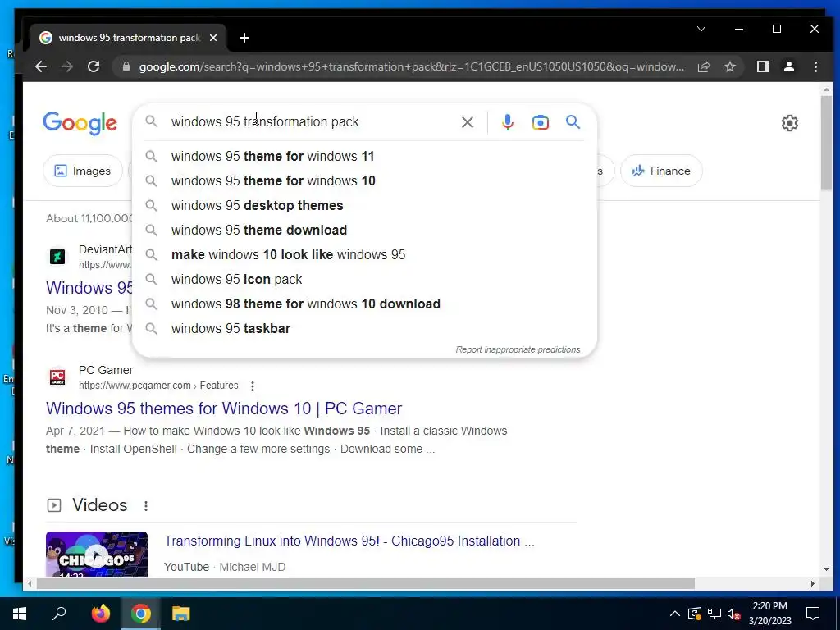Click the forward navigation arrow
The height and width of the screenshot is (630, 840).
click(x=67, y=66)
